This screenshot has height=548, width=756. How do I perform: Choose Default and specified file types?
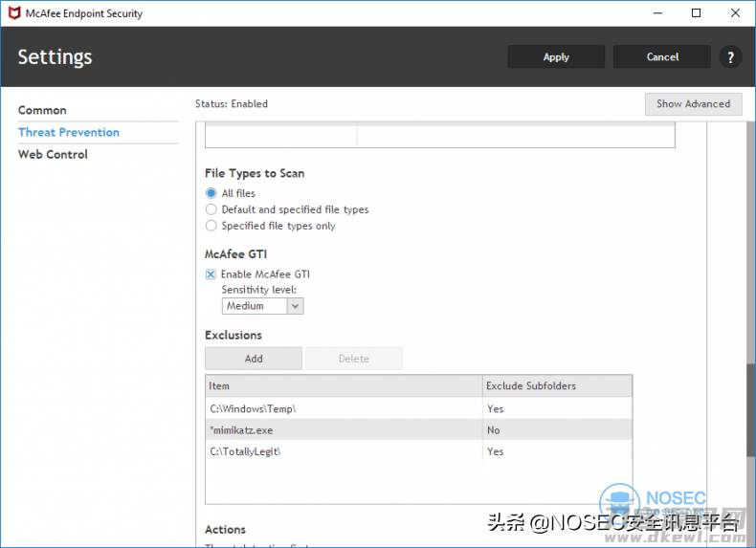[211, 209]
